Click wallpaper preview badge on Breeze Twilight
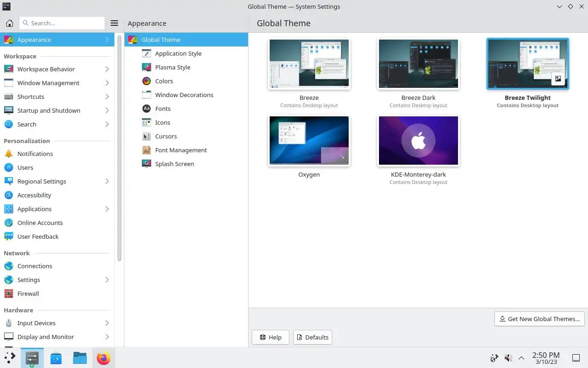 pyautogui.click(x=558, y=79)
